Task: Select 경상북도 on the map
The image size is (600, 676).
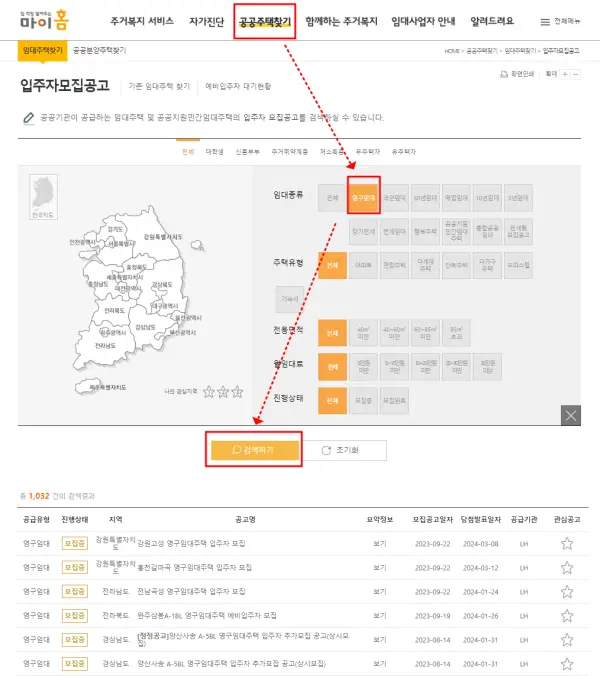Action: coord(162,285)
